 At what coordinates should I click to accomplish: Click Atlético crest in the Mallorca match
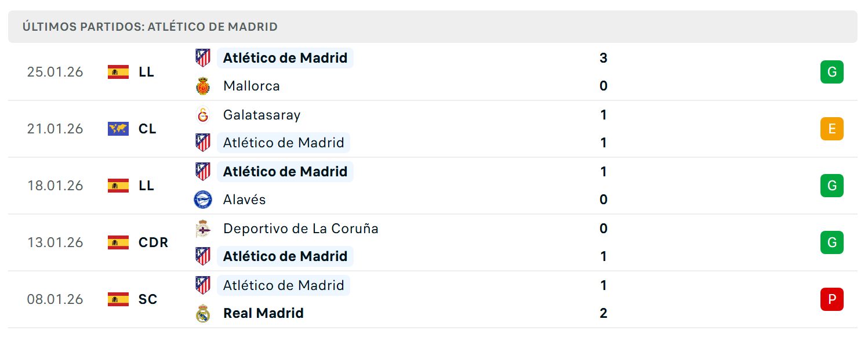[x=203, y=58]
